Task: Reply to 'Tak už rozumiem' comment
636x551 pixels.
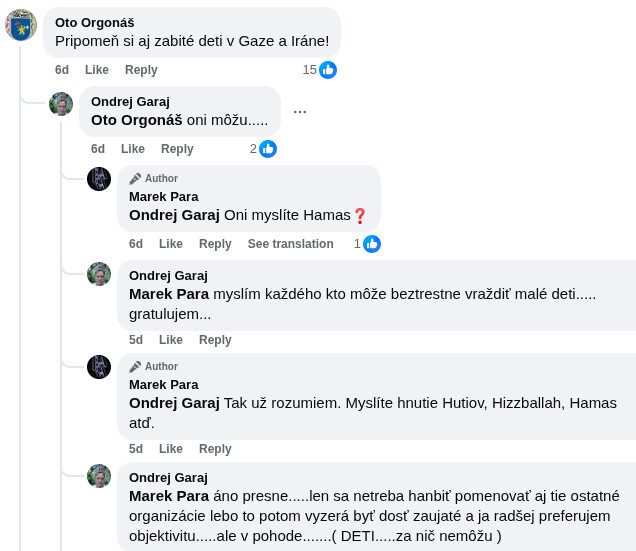Action: click(x=215, y=449)
